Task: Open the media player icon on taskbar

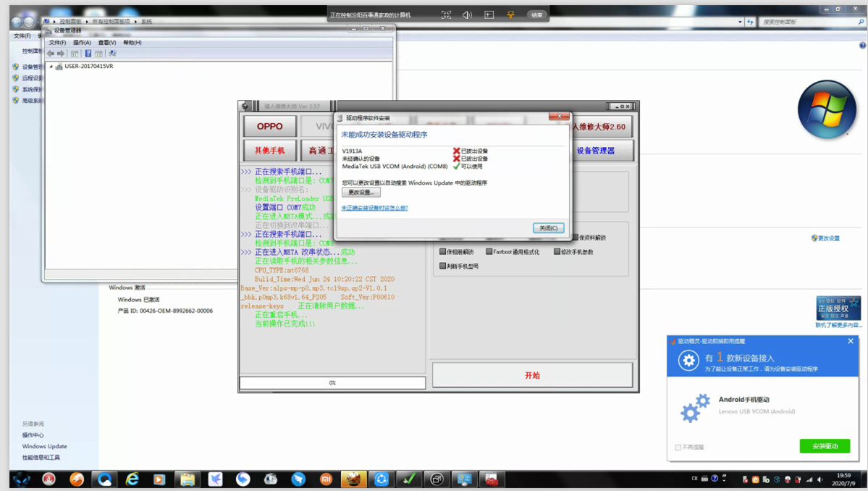Action: pos(159,479)
